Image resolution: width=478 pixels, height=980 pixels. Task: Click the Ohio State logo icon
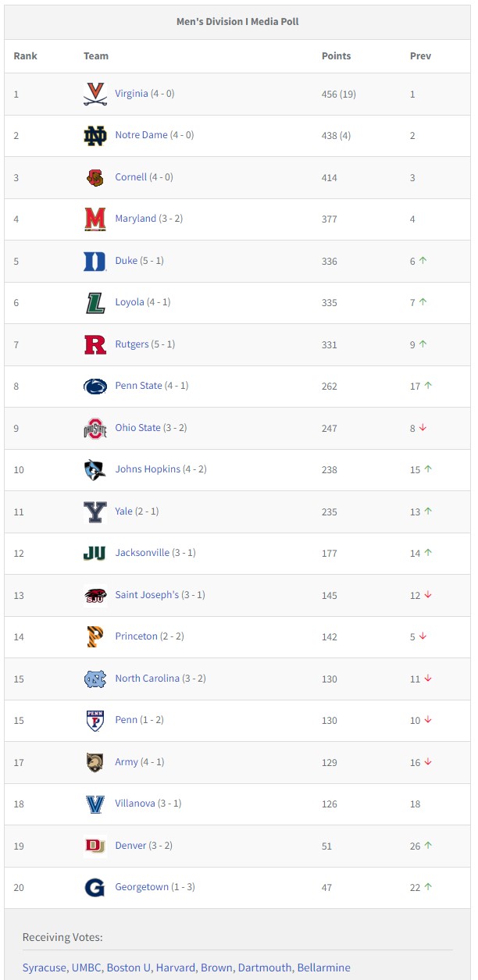point(95,429)
